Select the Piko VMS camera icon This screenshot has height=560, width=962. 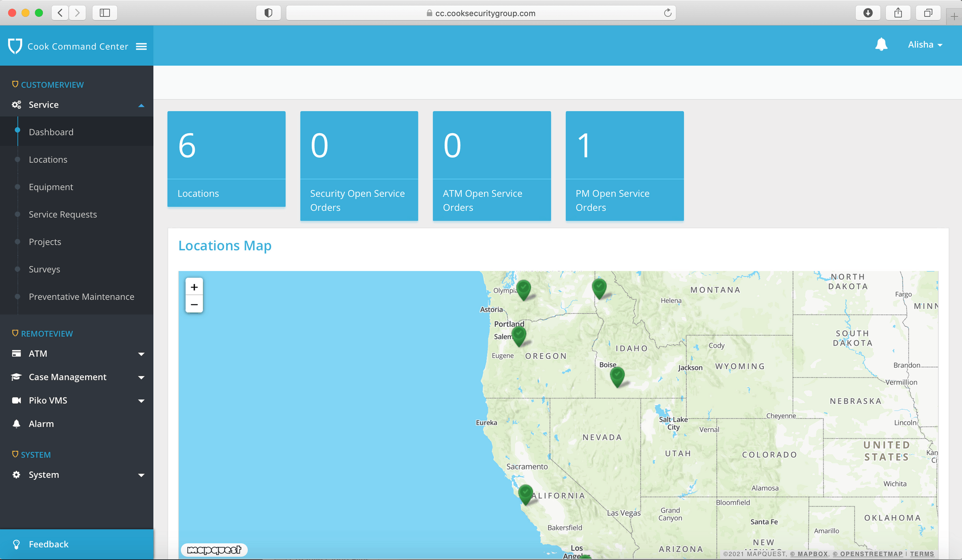pyautogui.click(x=16, y=400)
